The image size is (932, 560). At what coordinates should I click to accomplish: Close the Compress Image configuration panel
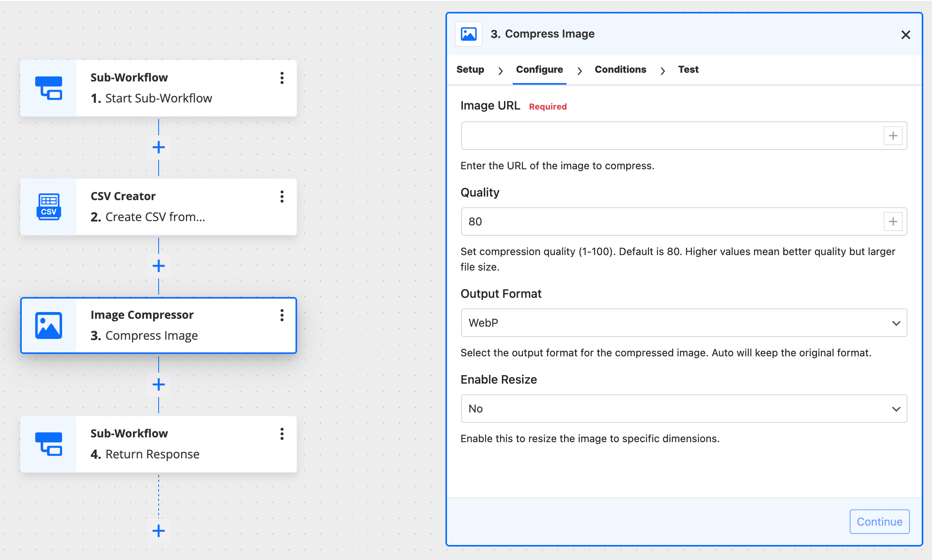click(x=906, y=35)
